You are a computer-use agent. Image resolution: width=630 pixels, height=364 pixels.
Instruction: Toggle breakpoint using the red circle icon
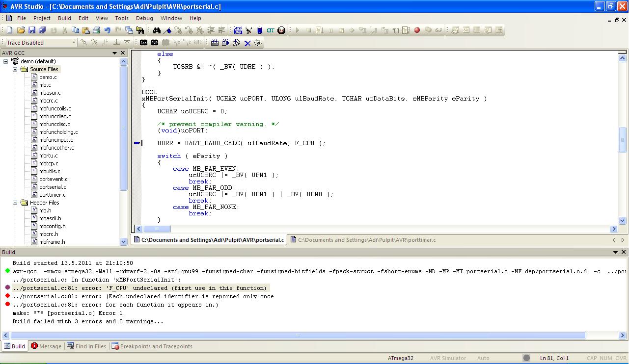tap(417, 30)
